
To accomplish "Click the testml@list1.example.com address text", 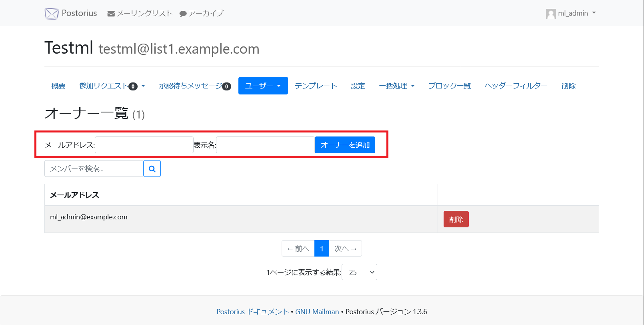I will coord(179,49).
